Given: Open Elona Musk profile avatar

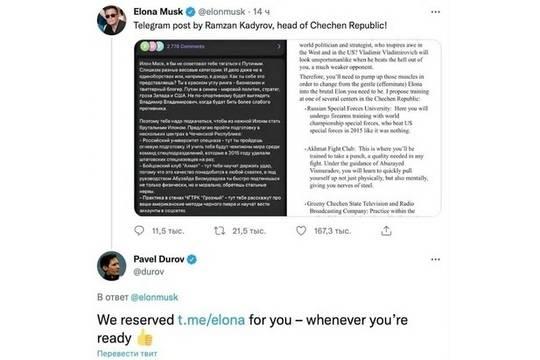Looking at the screenshot, I should (x=112, y=20).
